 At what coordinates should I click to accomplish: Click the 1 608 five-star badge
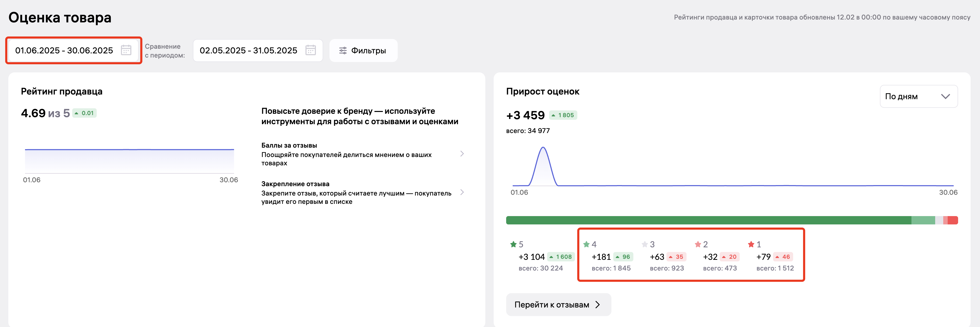(561, 257)
